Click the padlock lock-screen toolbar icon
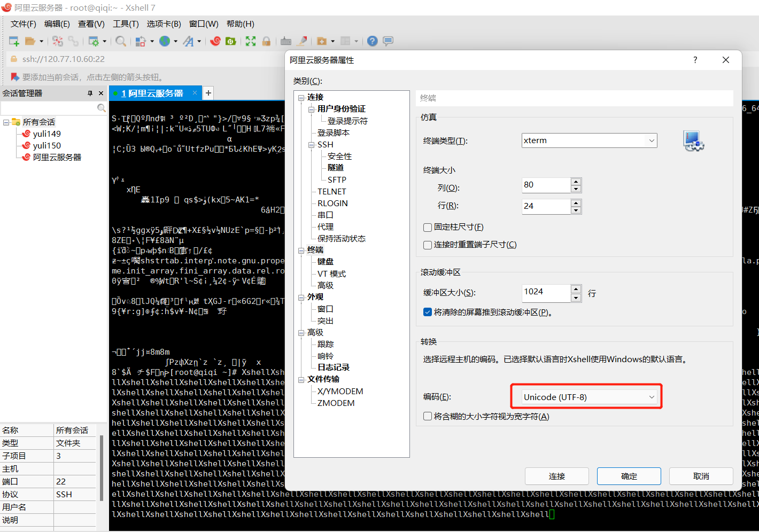 (x=266, y=41)
